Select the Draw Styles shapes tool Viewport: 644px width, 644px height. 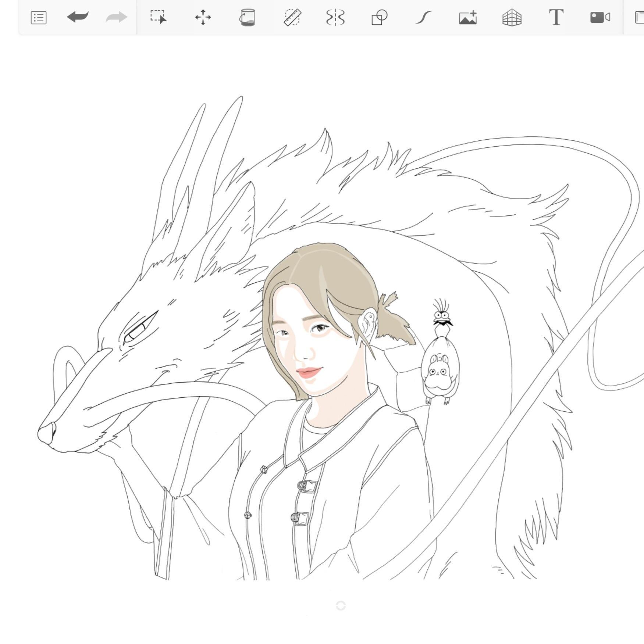tap(379, 17)
